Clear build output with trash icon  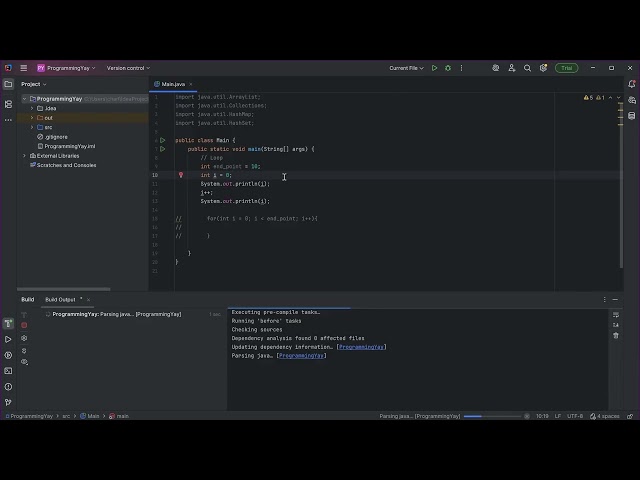point(616,336)
